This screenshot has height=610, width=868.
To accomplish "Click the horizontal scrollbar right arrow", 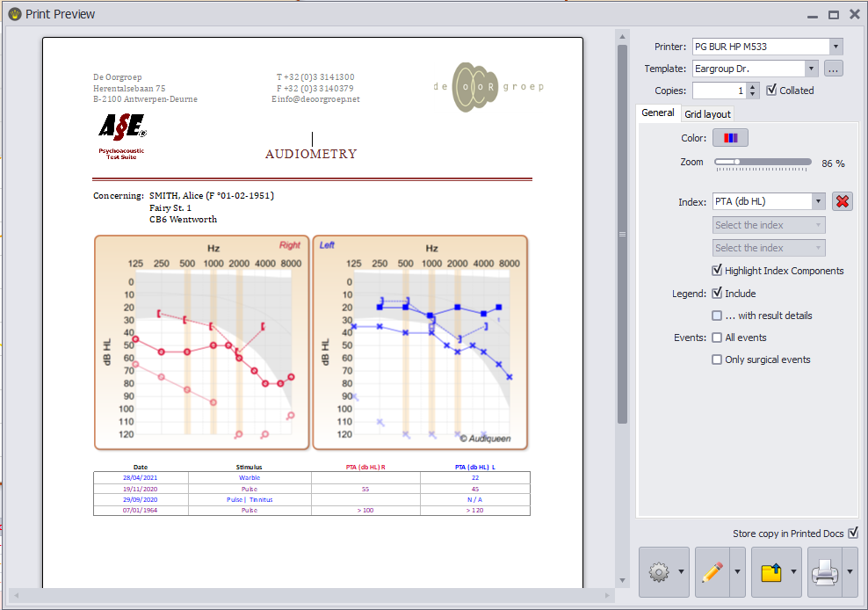I will tap(607, 595).
